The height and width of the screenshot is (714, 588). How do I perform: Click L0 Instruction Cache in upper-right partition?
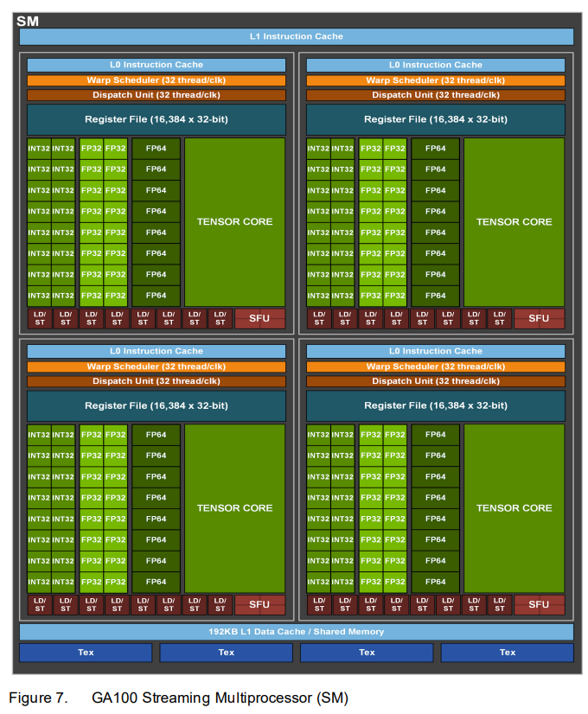[436, 65]
